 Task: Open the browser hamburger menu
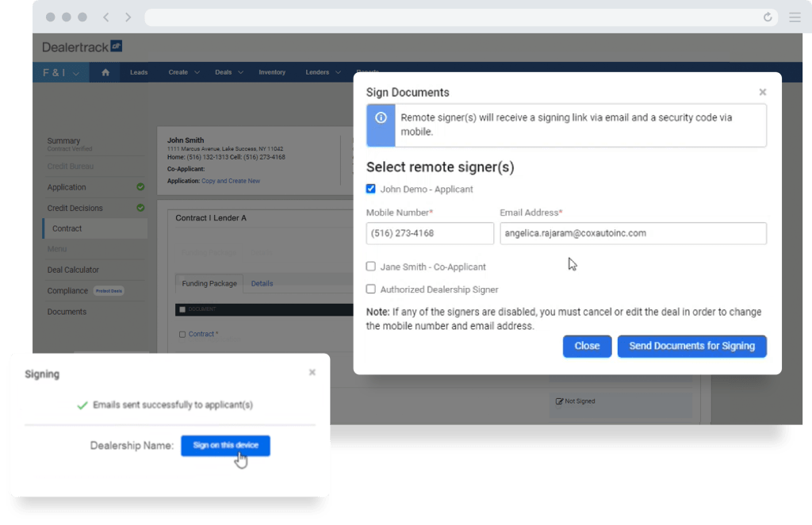point(795,17)
